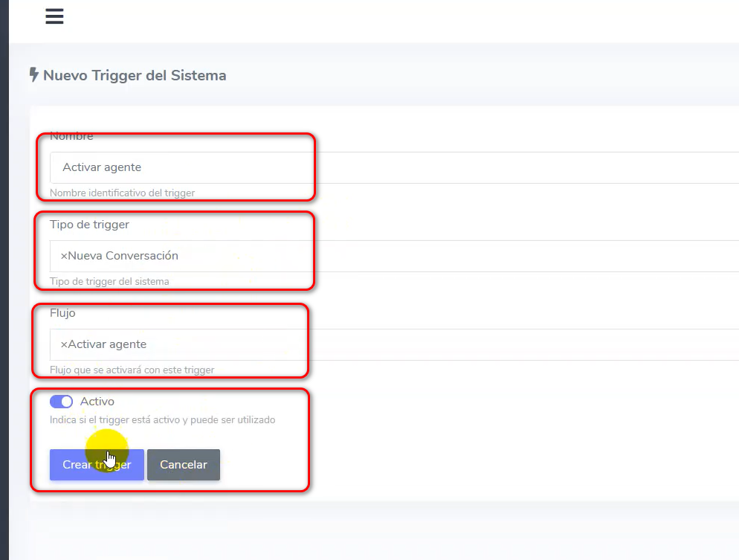Remove Nueva Conversación selection with its ×
Viewport: 739px width, 560px height.
pos(64,256)
